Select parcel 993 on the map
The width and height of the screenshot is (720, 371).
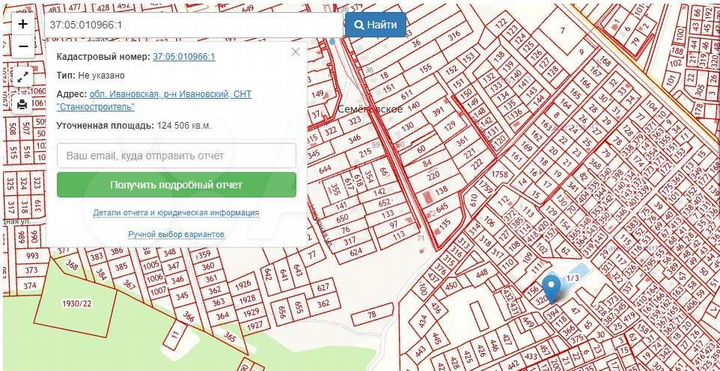tap(32, 255)
